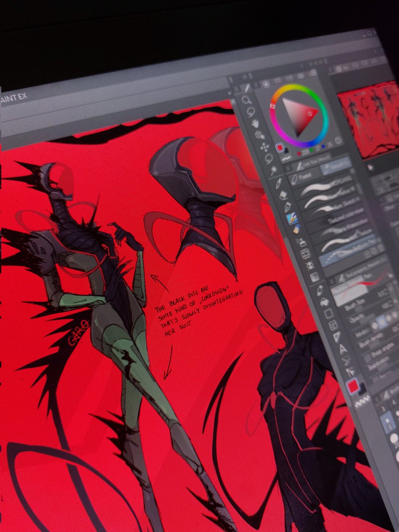Select the pencil tool at the top of the toolbar
The height and width of the screenshot is (532, 399).
point(247,88)
